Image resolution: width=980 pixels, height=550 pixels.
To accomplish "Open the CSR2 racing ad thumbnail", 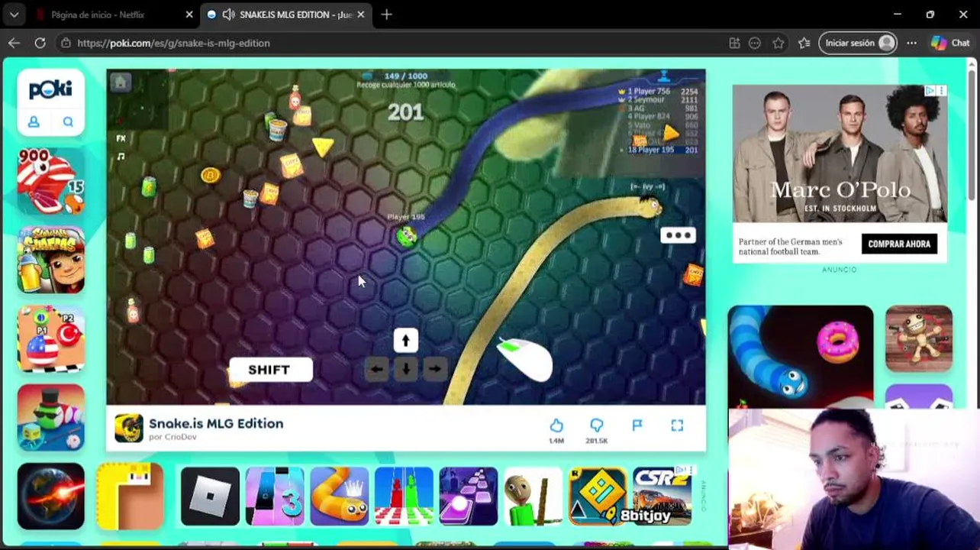I will pos(662,497).
